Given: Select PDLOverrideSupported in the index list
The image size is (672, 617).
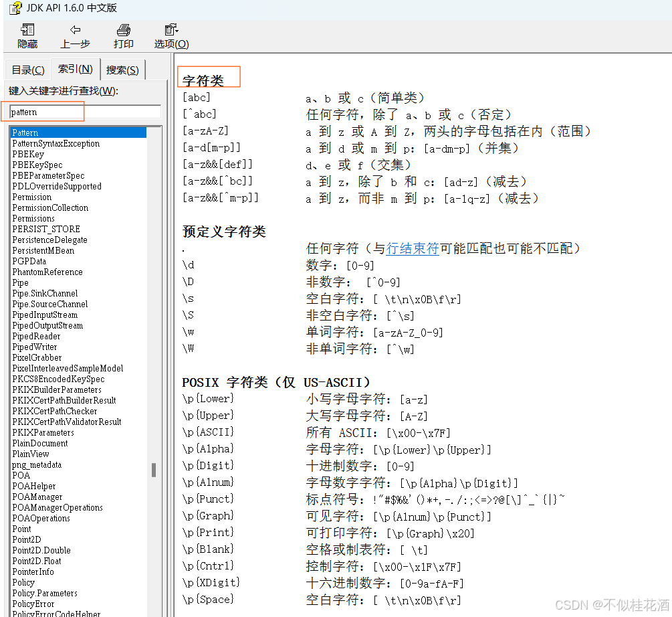Looking at the screenshot, I should (57, 187).
